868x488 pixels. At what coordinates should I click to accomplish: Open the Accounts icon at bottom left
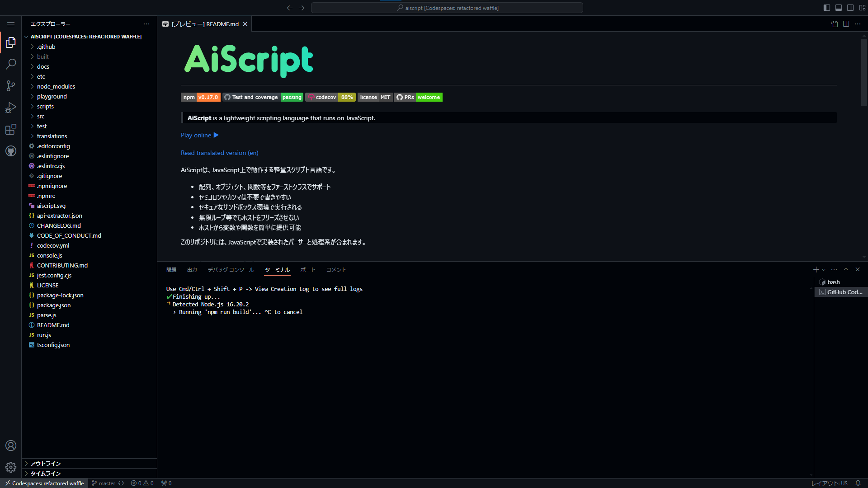click(x=11, y=446)
